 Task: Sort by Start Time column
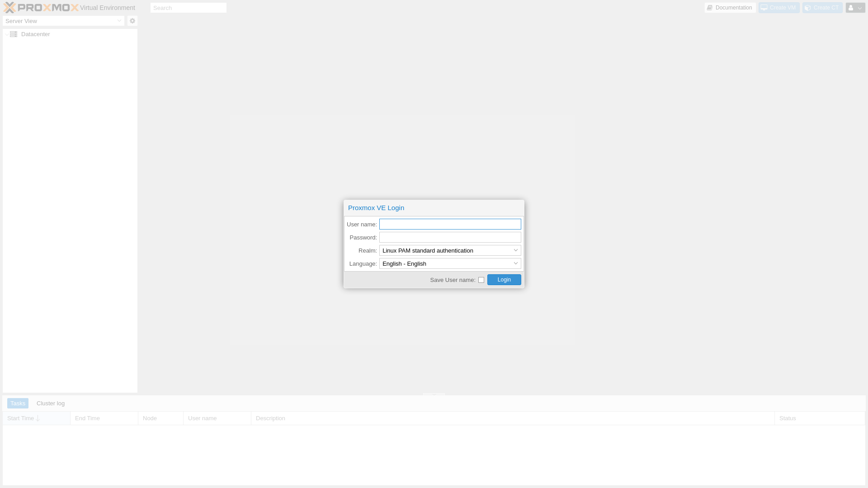[37, 418]
